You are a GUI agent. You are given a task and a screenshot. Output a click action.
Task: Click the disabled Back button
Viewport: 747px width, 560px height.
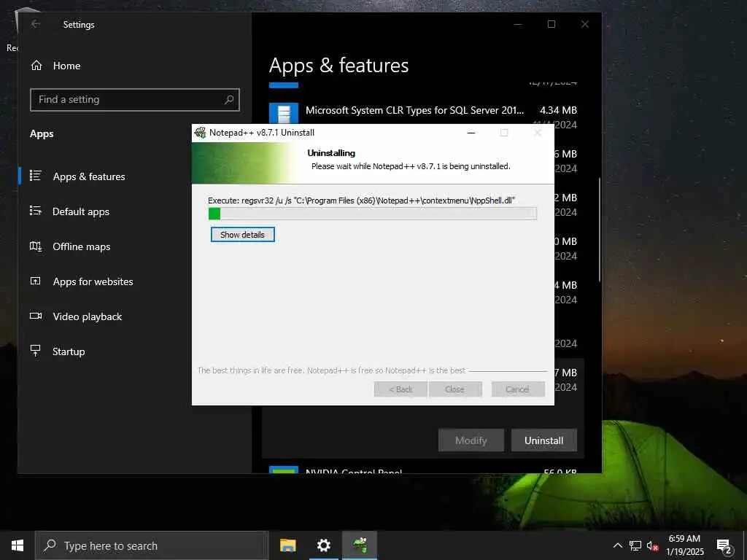click(x=400, y=389)
